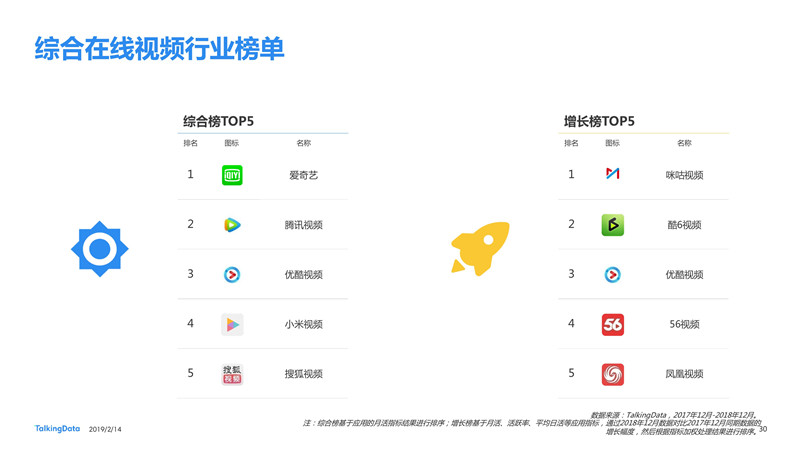Select the name 小米视频
800x449 pixels.
(x=304, y=325)
